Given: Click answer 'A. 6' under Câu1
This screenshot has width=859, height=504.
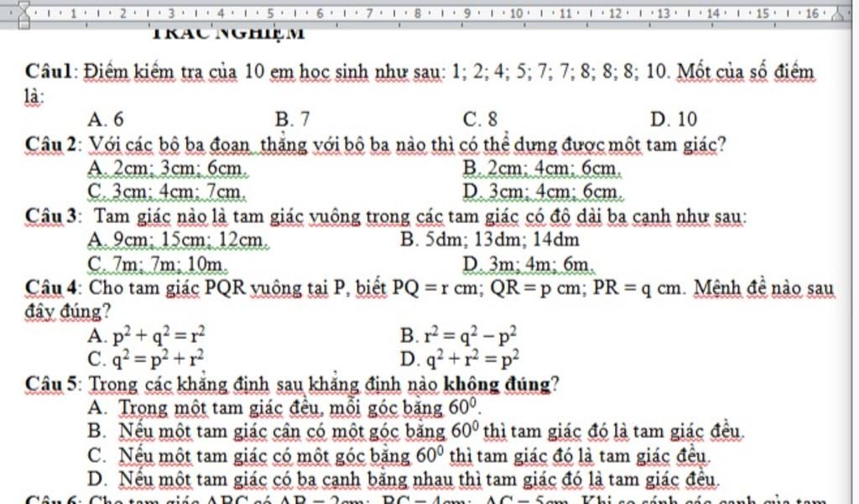Looking at the screenshot, I should [x=106, y=119].
